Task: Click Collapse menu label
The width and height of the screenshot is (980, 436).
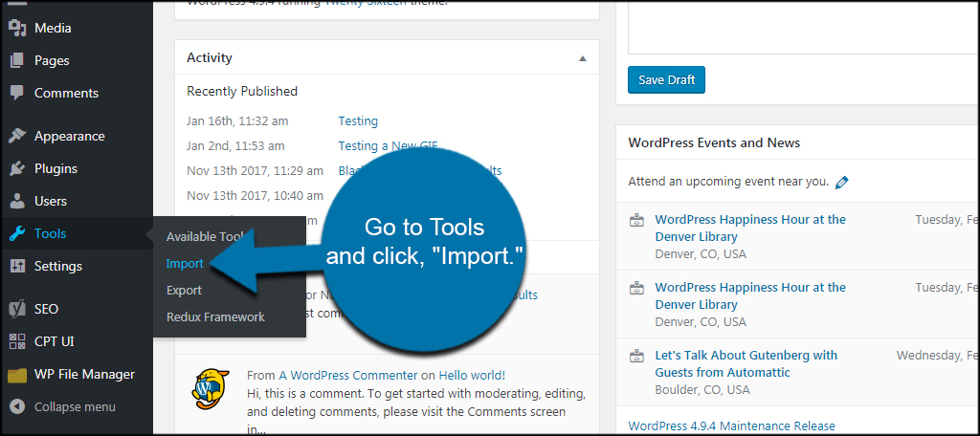Action: [x=75, y=406]
